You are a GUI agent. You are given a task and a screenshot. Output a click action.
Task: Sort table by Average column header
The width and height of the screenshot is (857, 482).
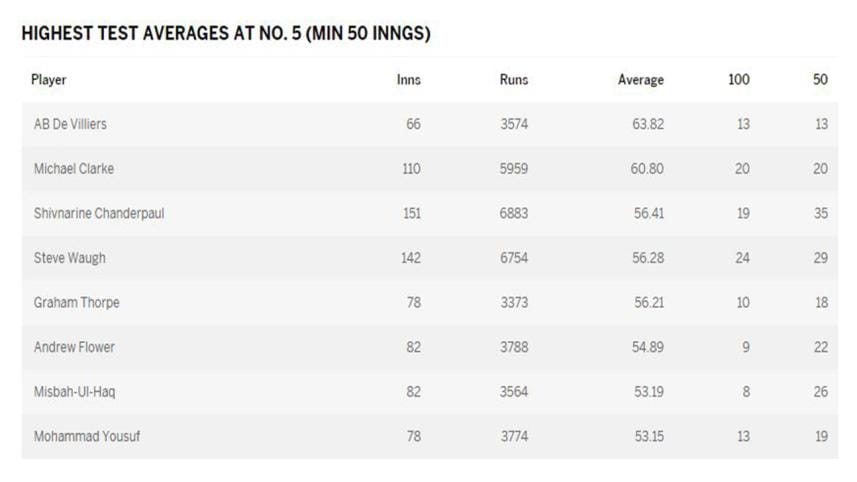click(640, 80)
